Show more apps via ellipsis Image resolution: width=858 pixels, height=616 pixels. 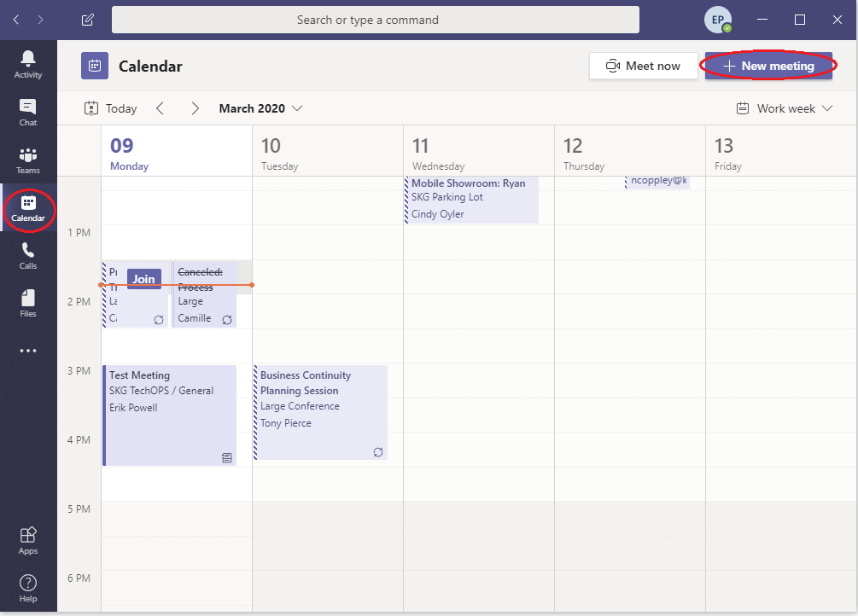pyautogui.click(x=28, y=351)
